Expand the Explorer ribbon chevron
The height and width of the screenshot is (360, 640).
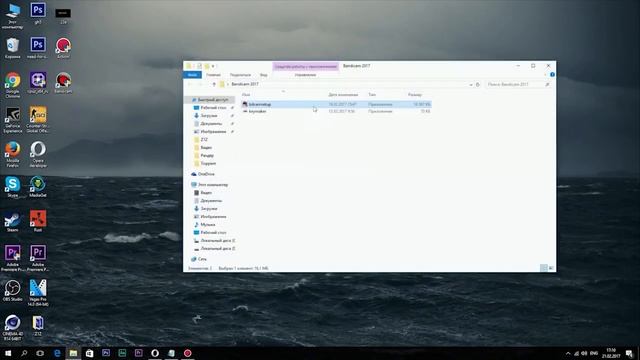click(545, 75)
